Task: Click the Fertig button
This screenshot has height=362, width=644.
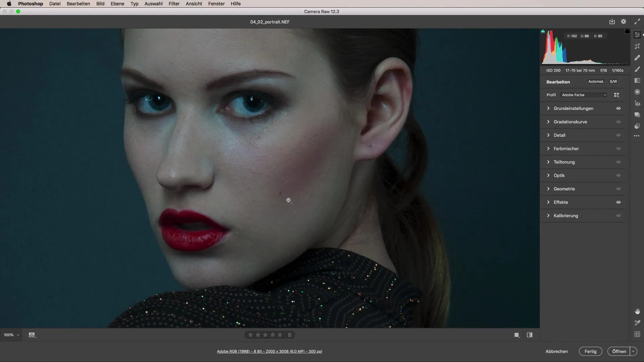Action: click(x=590, y=351)
